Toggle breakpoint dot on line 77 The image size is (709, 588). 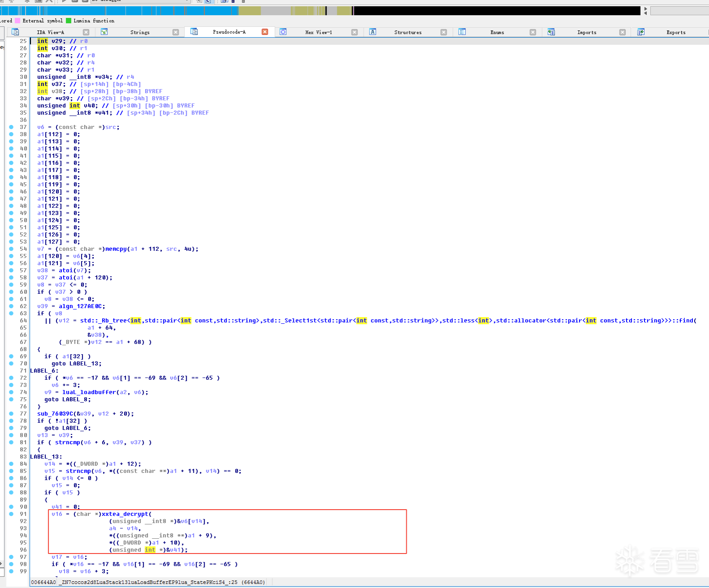point(11,414)
